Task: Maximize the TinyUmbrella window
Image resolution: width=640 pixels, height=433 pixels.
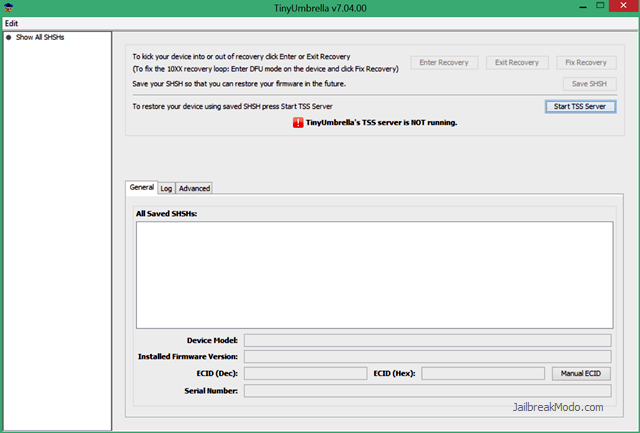Action: pos(600,6)
